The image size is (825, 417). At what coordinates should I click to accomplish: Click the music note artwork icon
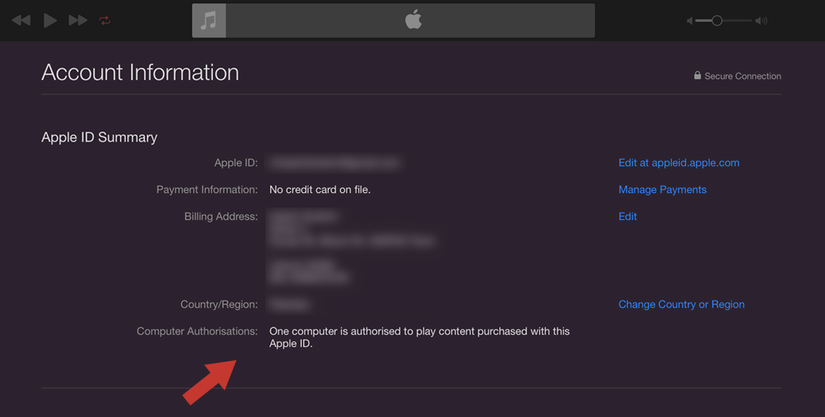tap(209, 20)
